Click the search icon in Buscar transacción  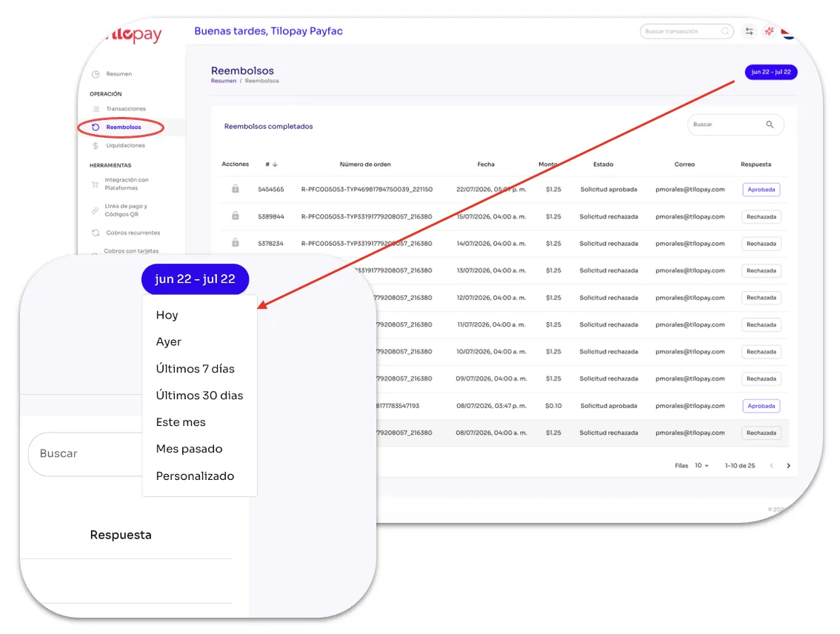[725, 31]
